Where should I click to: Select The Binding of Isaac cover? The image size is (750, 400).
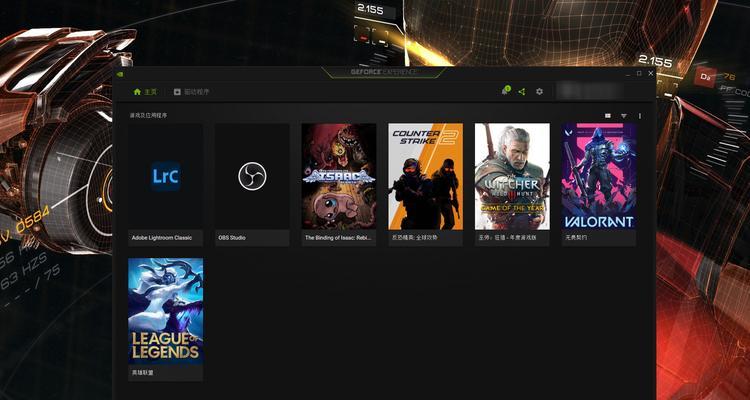point(339,177)
